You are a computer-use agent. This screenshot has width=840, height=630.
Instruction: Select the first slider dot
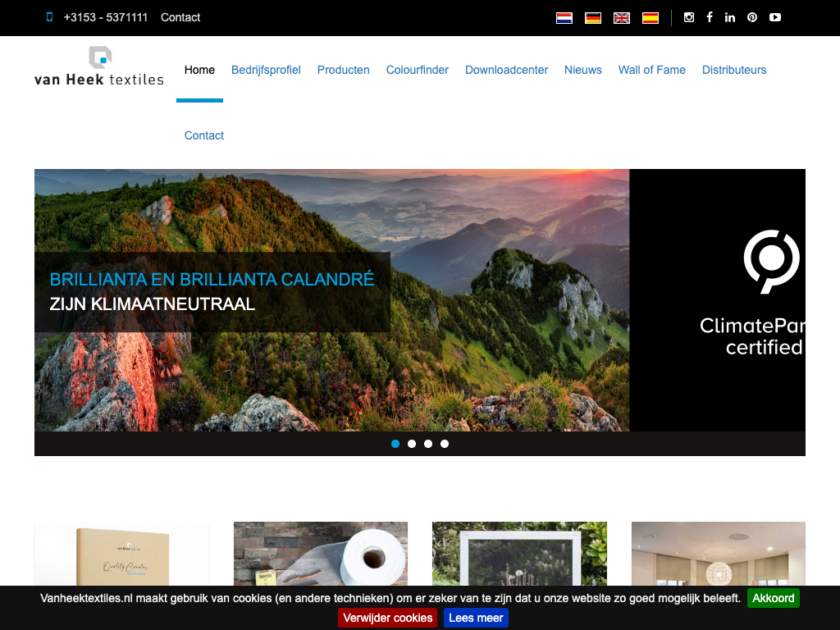[395, 444]
